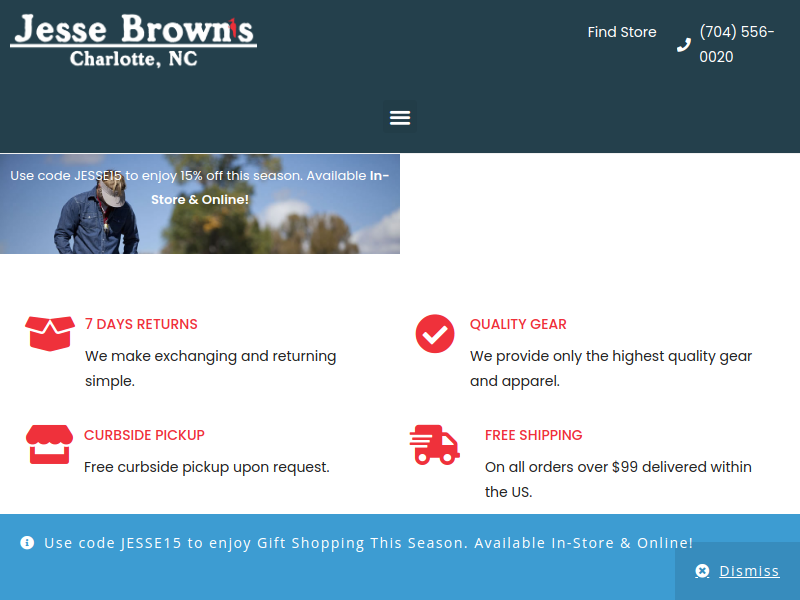Open the Find Store link

click(x=622, y=32)
